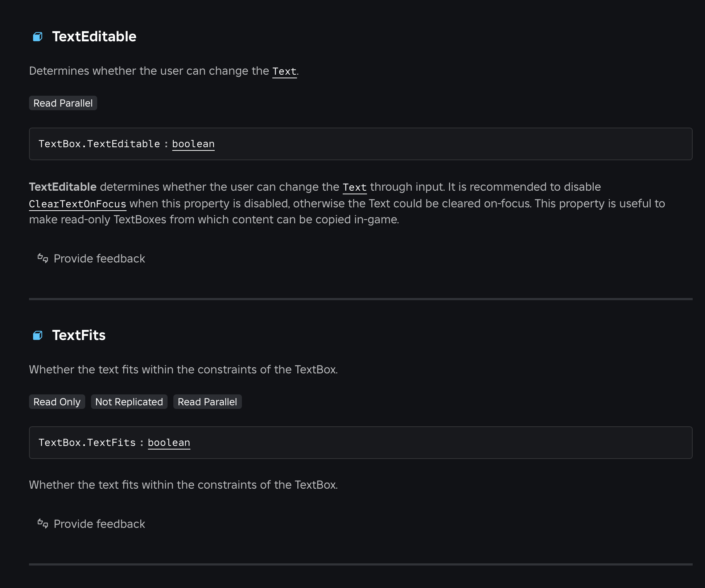This screenshot has width=705, height=588.
Task: Follow the Text link before "through input"
Action: click(x=354, y=187)
